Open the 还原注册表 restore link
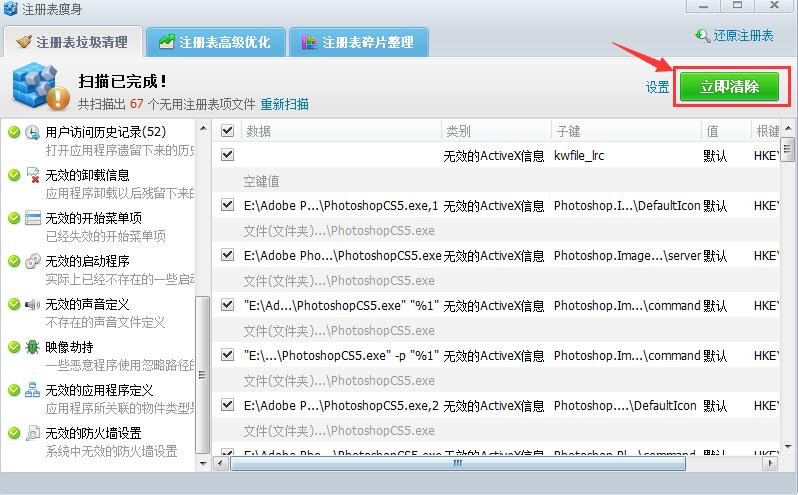Viewport: 798px width, 495px height. coord(735,36)
